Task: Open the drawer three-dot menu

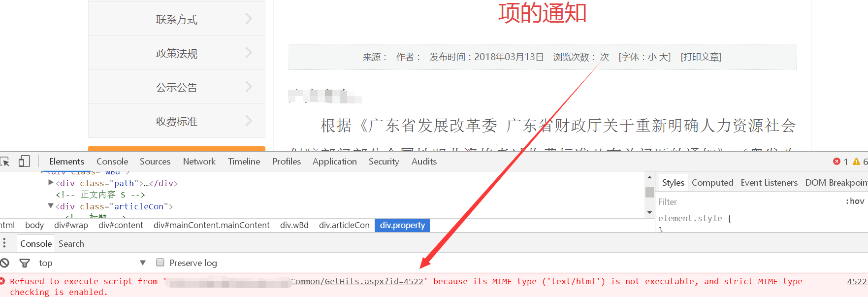Action: [x=4, y=243]
